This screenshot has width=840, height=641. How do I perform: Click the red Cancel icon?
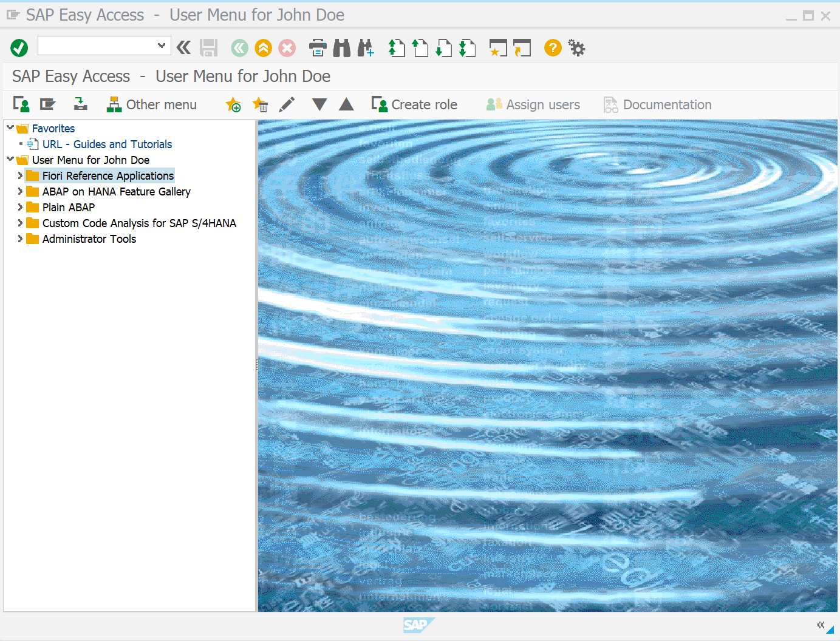[x=287, y=48]
